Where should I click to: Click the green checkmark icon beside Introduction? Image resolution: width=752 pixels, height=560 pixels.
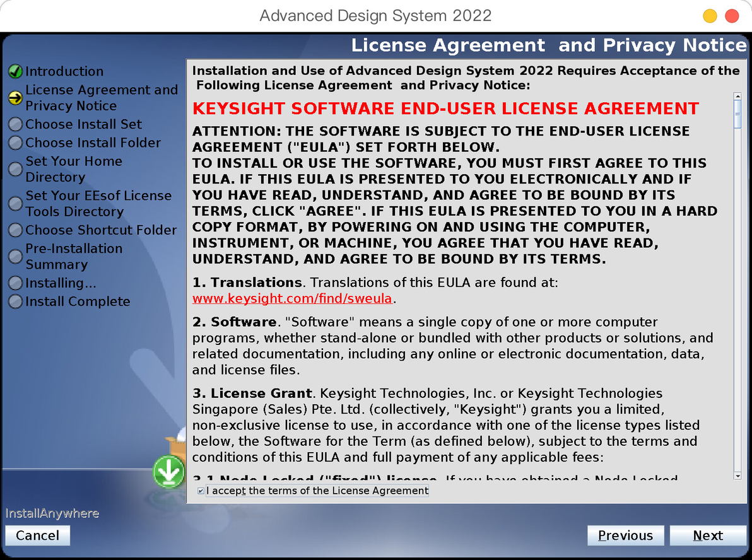tap(15, 71)
